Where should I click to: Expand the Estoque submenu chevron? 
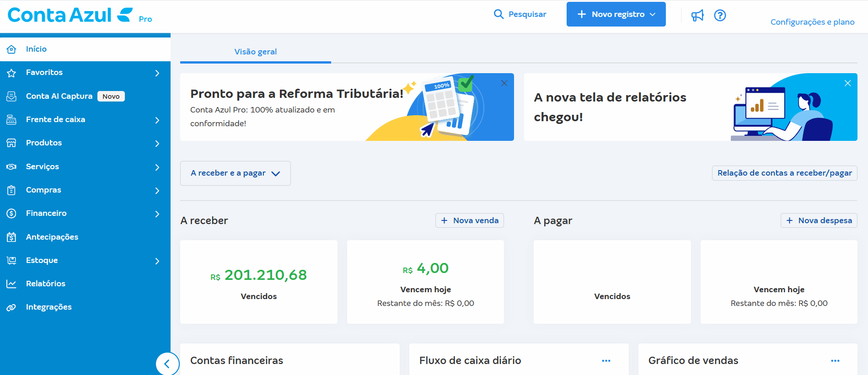point(157,261)
